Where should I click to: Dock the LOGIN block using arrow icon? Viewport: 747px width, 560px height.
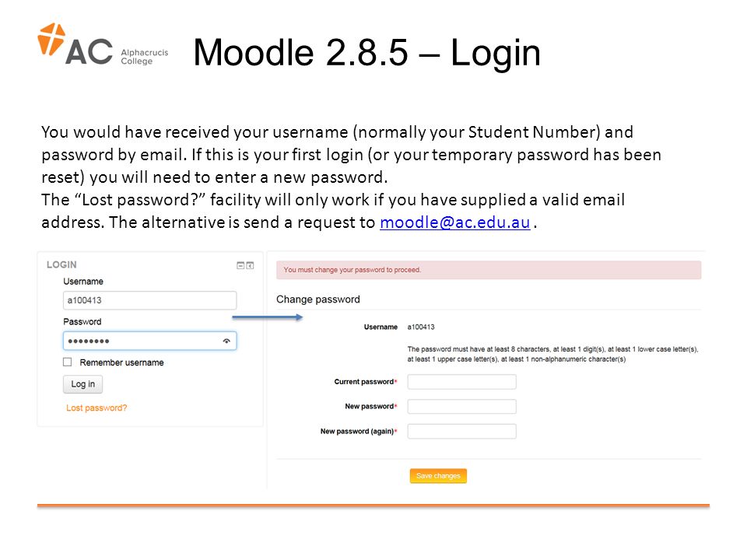[250, 265]
